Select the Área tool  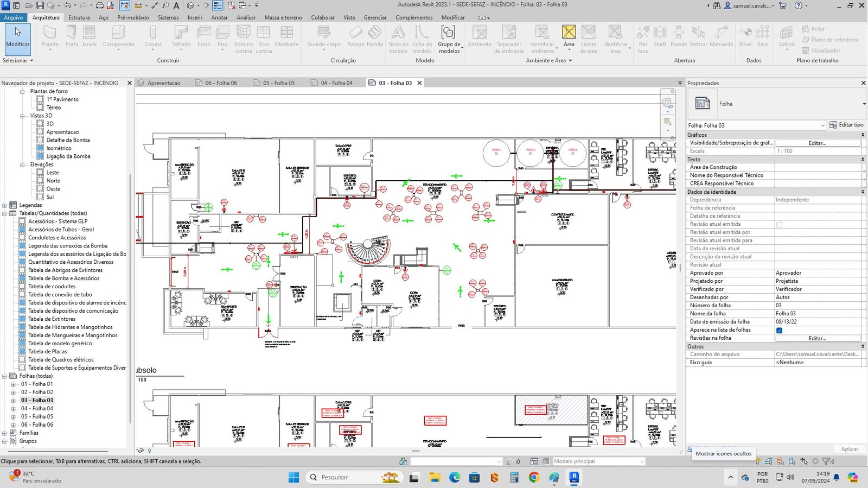tap(569, 37)
